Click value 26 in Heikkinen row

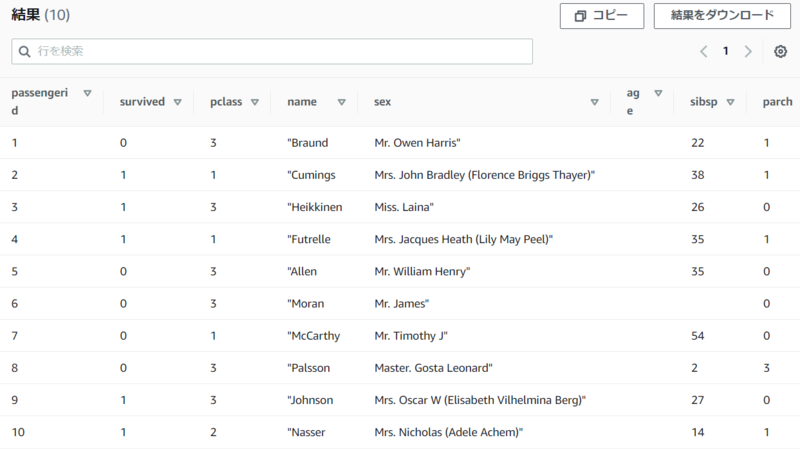click(697, 207)
